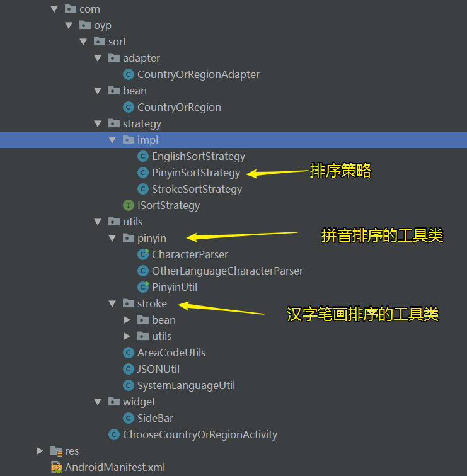Viewport: 467px width, 476px height.
Task: Click the PinyinSortStrategy class icon
Action: pyautogui.click(x=143, y=173)
